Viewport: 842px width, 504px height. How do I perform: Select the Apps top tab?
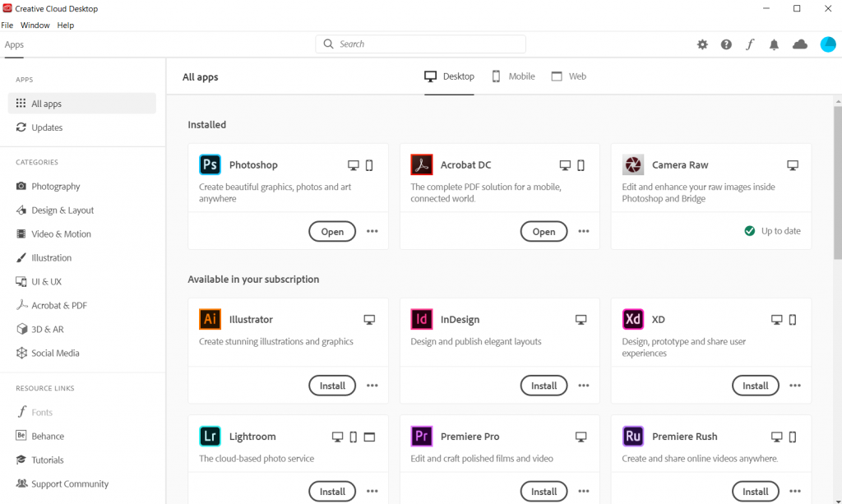point(14,44)
